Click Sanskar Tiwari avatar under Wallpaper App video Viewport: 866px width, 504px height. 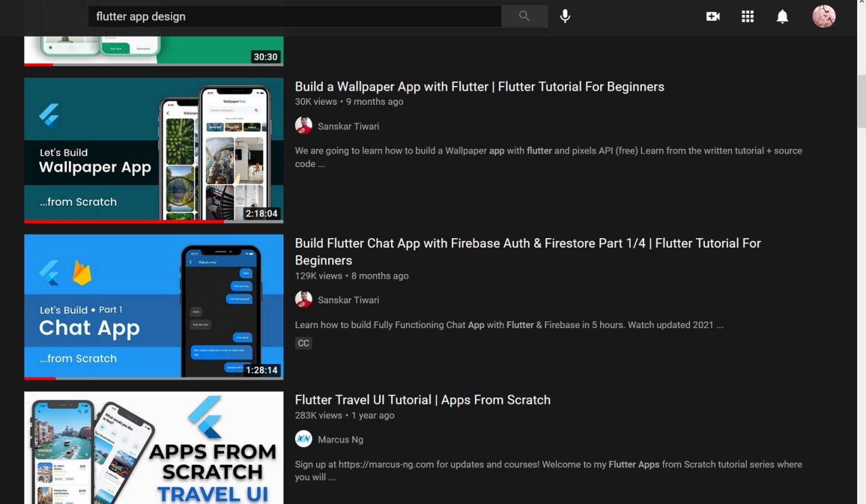pos(304,126)
